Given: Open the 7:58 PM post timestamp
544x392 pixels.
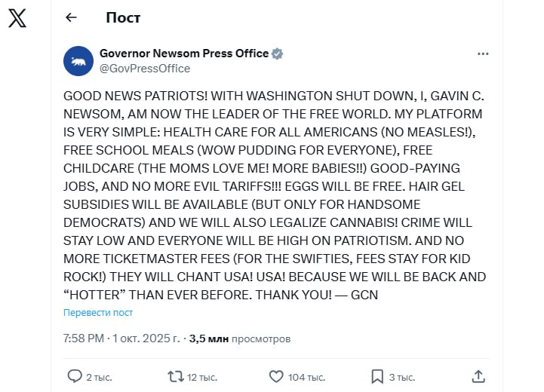Looking at the screenshot, I should [x=84, y=338].
